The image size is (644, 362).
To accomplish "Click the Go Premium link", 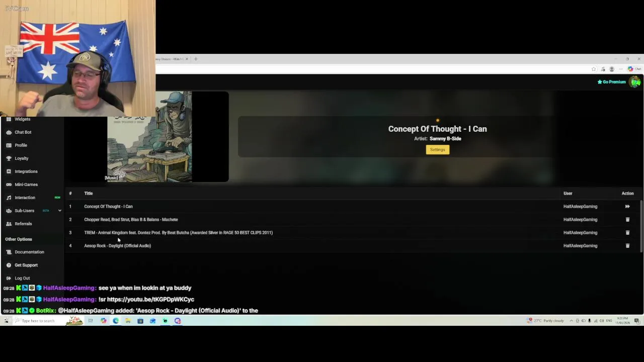I will 611,82.
